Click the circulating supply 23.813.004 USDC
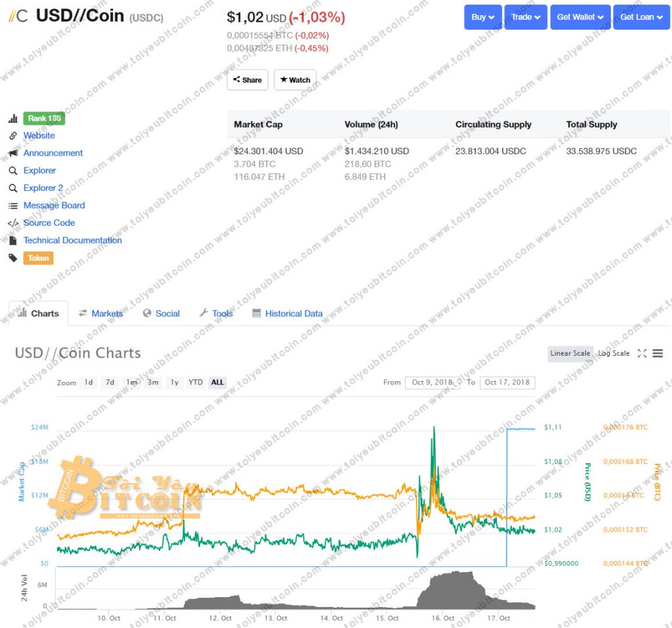This screenshot has height=628, width=672. point(491,152)
